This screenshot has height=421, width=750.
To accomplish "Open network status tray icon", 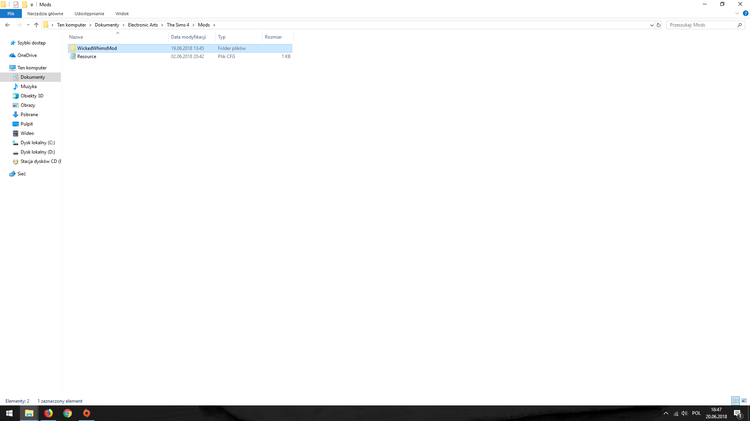I will (676, 413).
